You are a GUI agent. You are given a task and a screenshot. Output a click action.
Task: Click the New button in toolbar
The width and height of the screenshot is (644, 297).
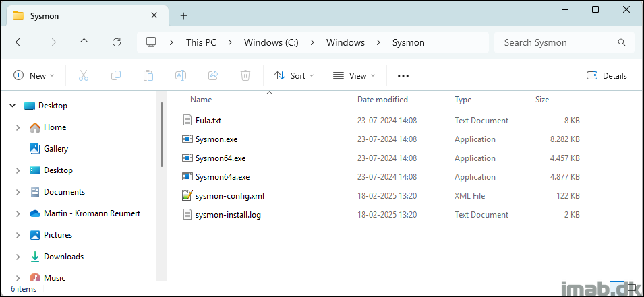34,76
